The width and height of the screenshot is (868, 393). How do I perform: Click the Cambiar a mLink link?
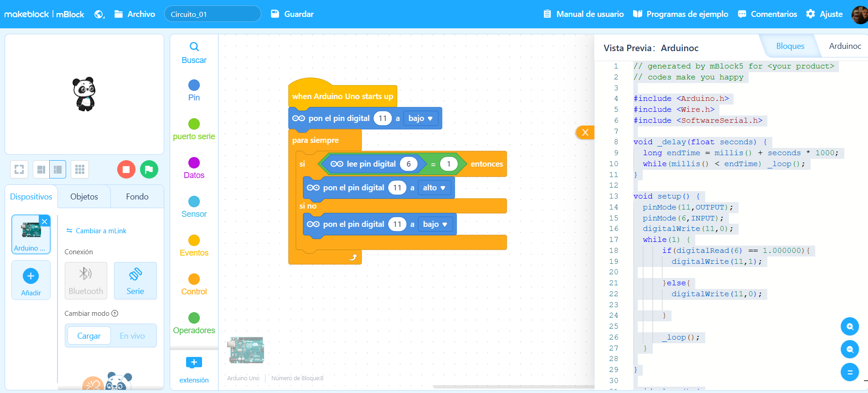tap(96, 231)
